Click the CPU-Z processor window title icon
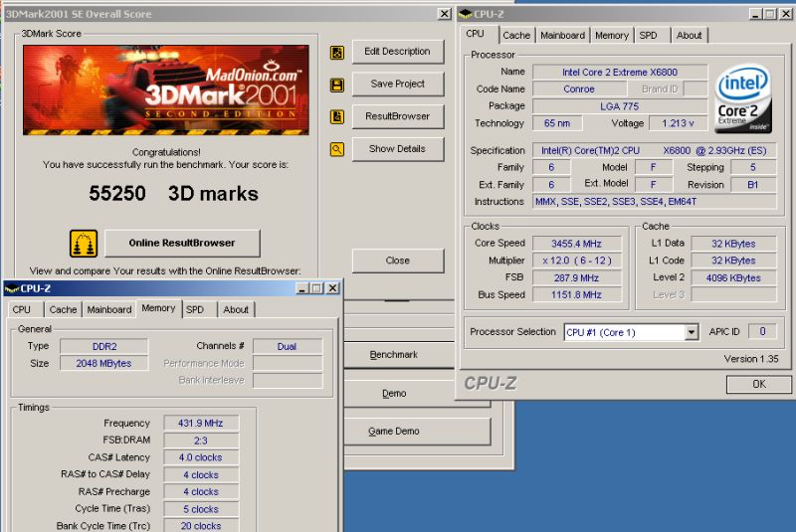This screenshot has height=532, width=796. 465,14
